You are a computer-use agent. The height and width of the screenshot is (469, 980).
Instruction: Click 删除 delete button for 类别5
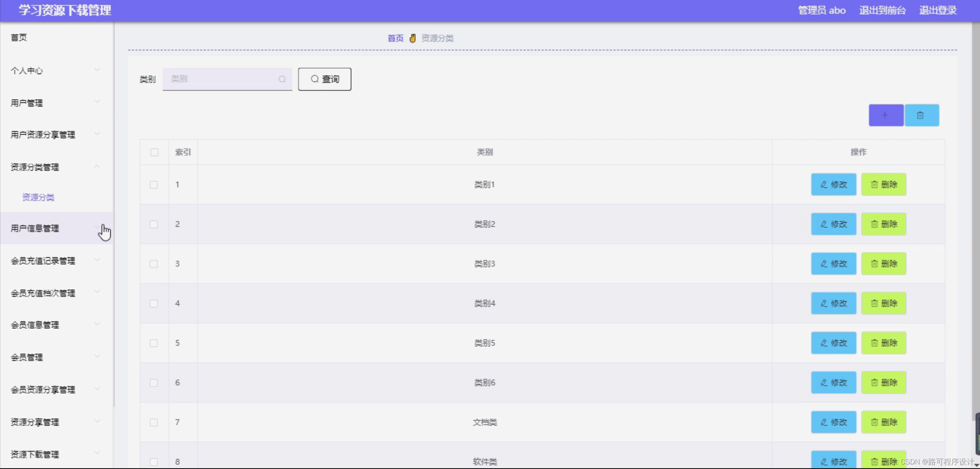(x=883, y=343)
